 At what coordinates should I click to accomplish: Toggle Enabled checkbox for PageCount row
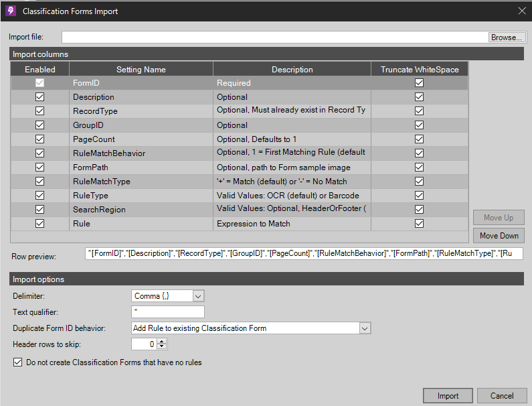click(x=39, y=139)
